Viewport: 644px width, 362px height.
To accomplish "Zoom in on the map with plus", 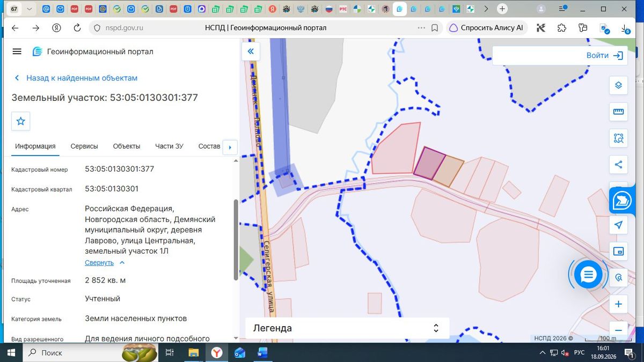I will tap(618, 304).
